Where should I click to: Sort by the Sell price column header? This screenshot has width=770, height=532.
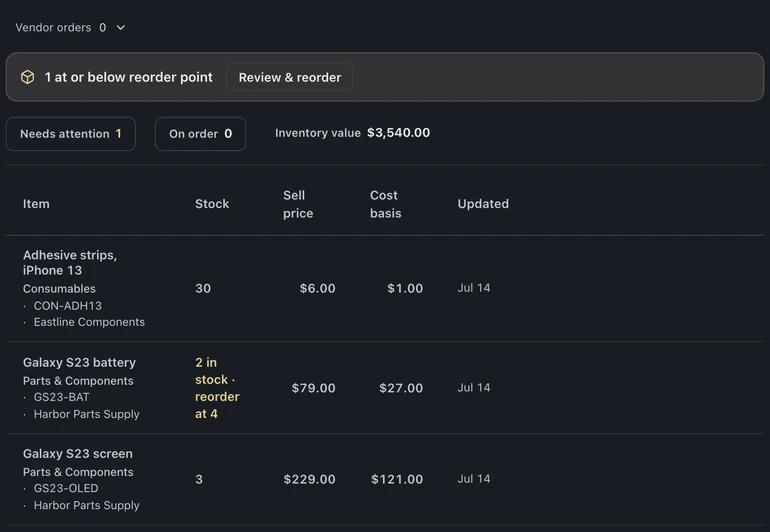click(x=298, y=204)
